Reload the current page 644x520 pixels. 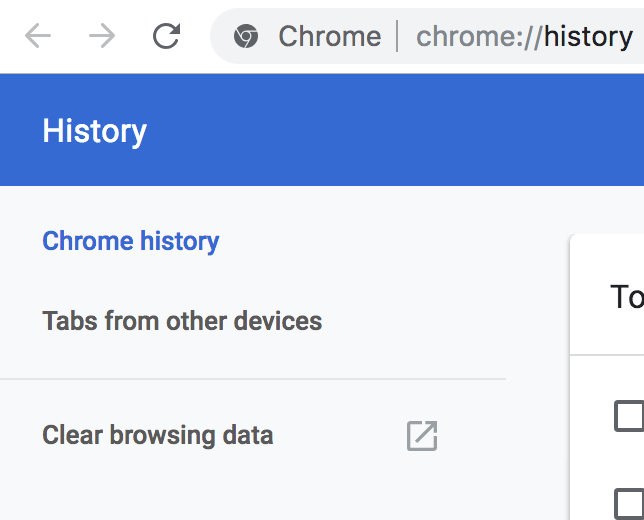166,36
